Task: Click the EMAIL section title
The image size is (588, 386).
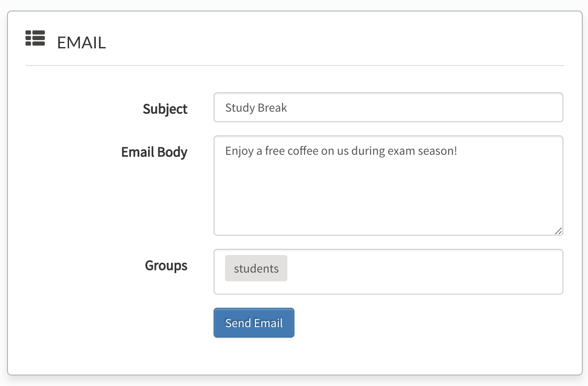Action: (81, 42)
